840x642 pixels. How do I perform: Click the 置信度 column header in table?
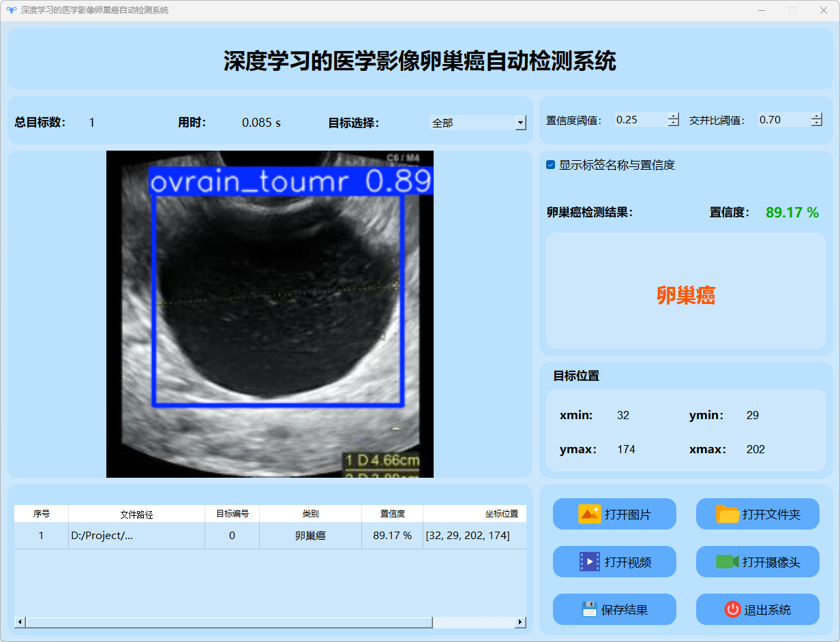392,514
